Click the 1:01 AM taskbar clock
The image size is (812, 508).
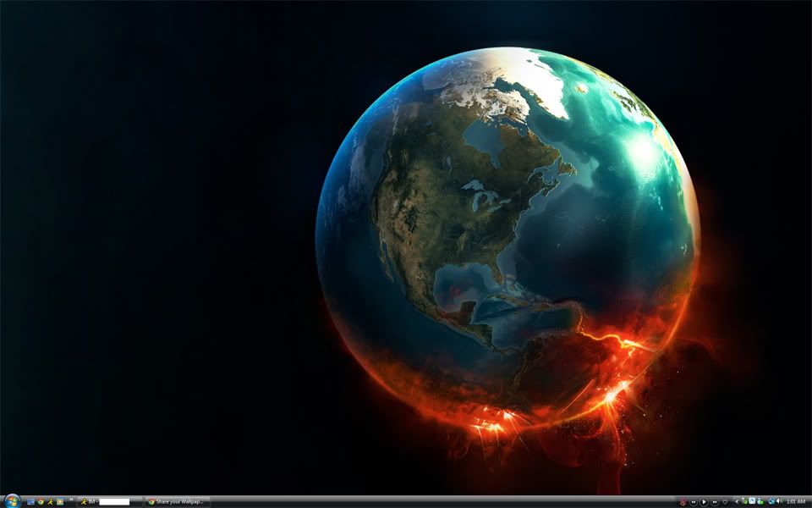[x=796, y=502]
